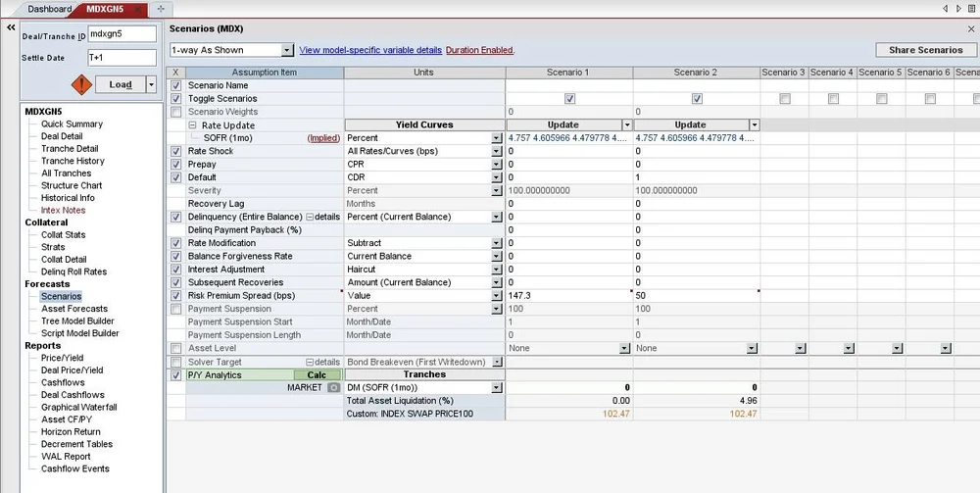This screenshot has height=493, width=980.
Task: Select the MDXGN5 tab
Action: tap(105, 10)
